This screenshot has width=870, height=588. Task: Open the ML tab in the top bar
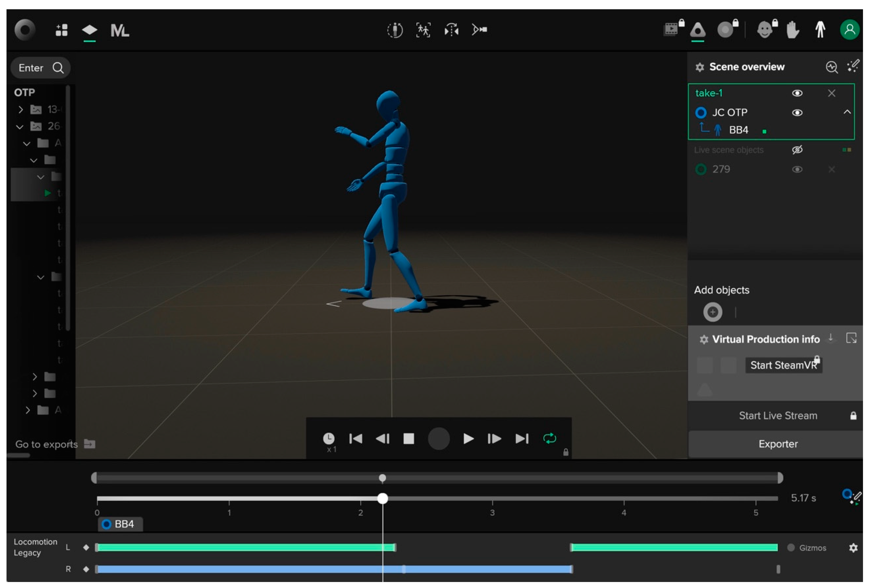[x=119, y=30]
